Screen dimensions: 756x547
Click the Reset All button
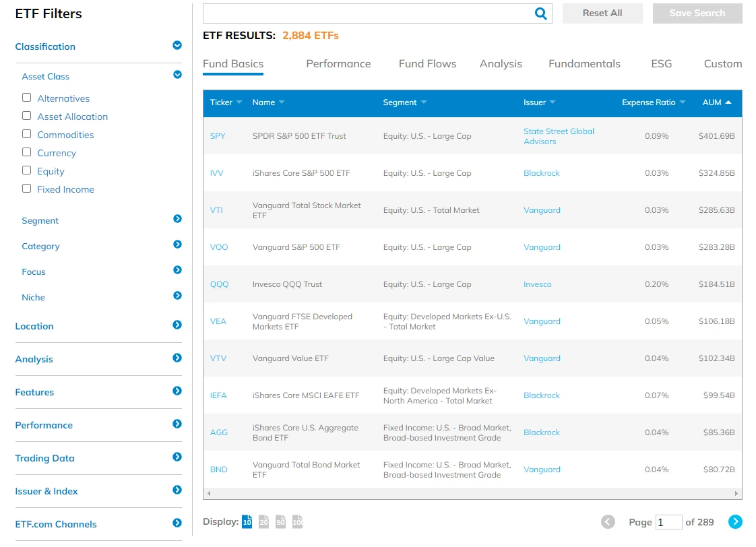tap(602, 13)
